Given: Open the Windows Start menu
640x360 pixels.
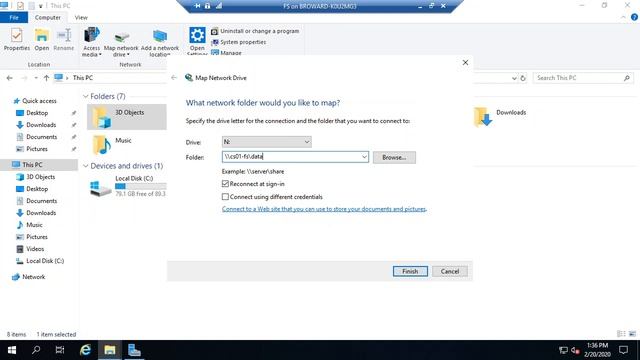Looking at the screenshot, I should [x=12, y=350].
